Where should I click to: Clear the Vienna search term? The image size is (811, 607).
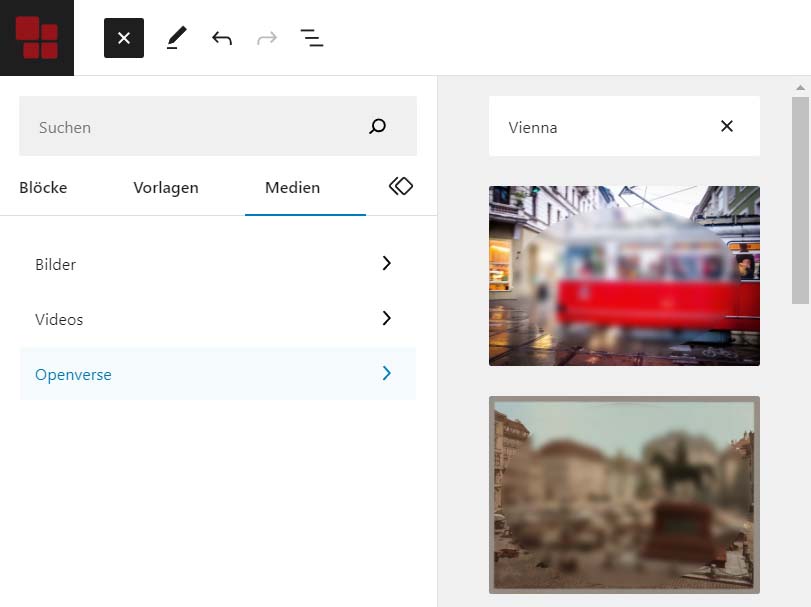pos(727,126)
